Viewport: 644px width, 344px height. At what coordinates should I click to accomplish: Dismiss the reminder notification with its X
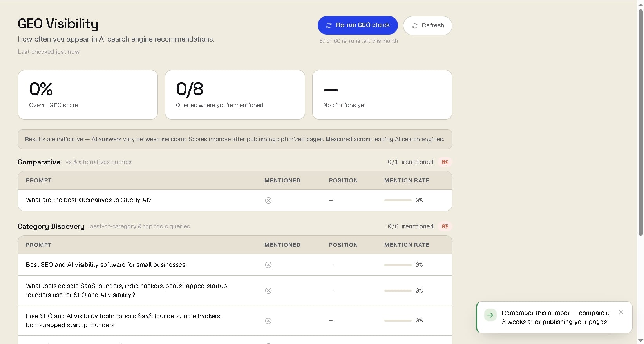coord(621,312)
